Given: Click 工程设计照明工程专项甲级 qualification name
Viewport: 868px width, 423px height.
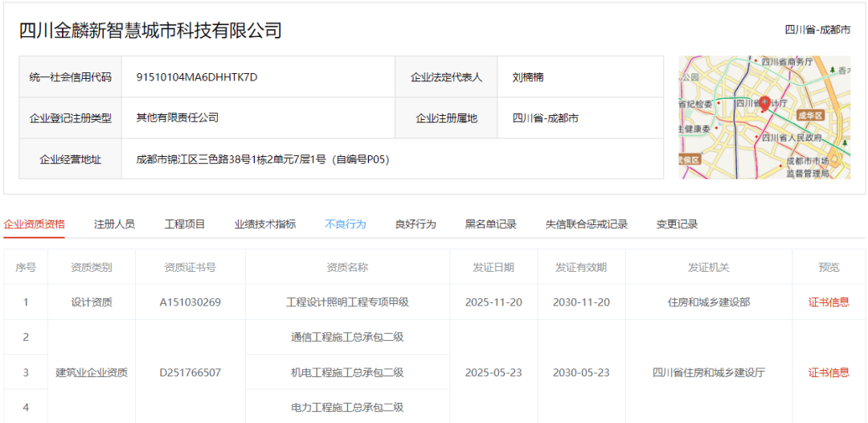Looking at the screenshot, I should point(348,302).
